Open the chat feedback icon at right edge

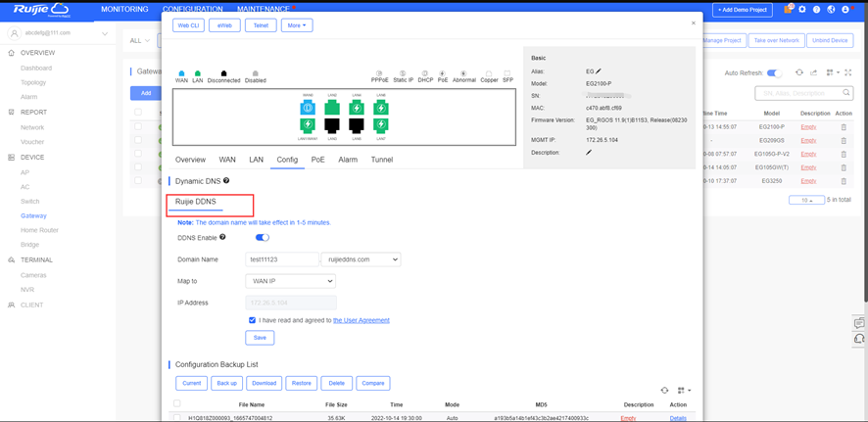(860, 323)
